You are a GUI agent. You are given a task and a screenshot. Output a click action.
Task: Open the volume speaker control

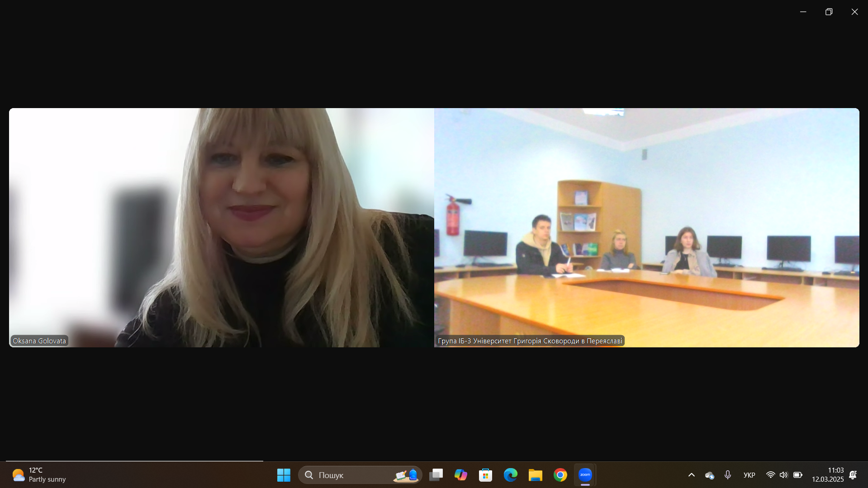783,475
